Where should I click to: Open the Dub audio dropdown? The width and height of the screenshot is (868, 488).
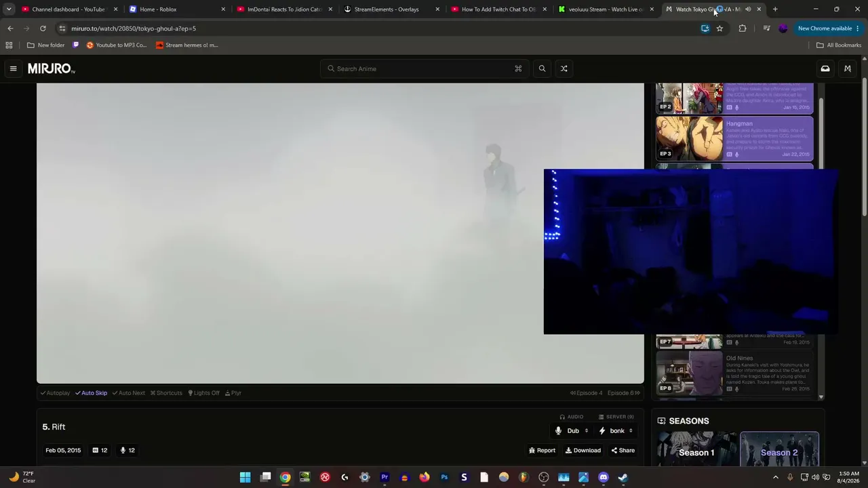coord(573,431)
